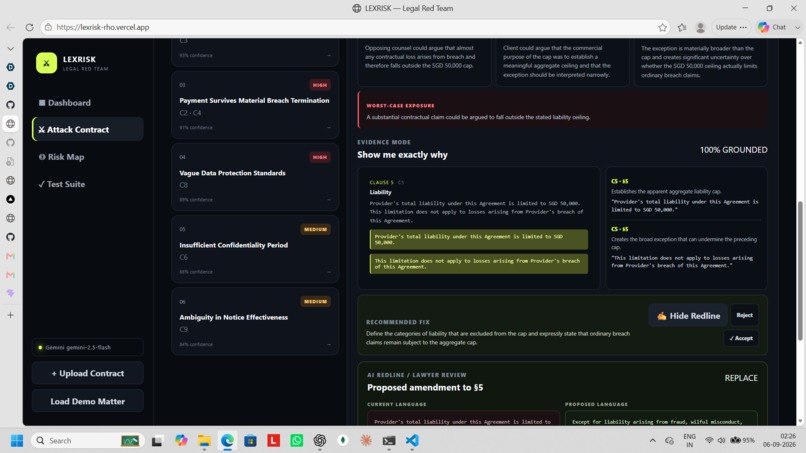
Task: Open the Dashboard navigation item
Action: (x=87, y=103)
